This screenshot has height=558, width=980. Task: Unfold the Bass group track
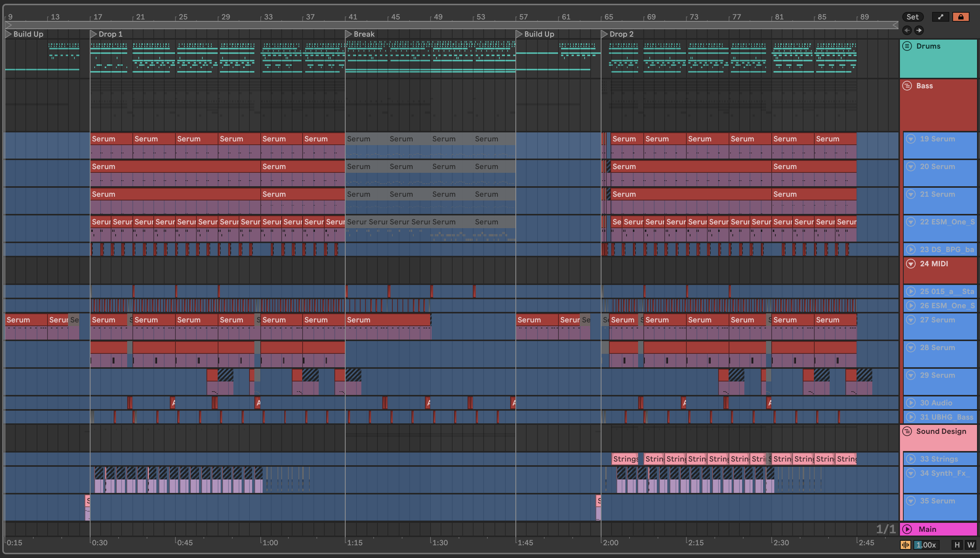(x=907, y=86)
